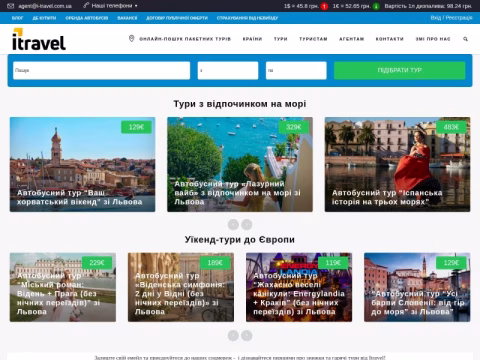Open the Країни menu
480x360 pixels.
252,39
